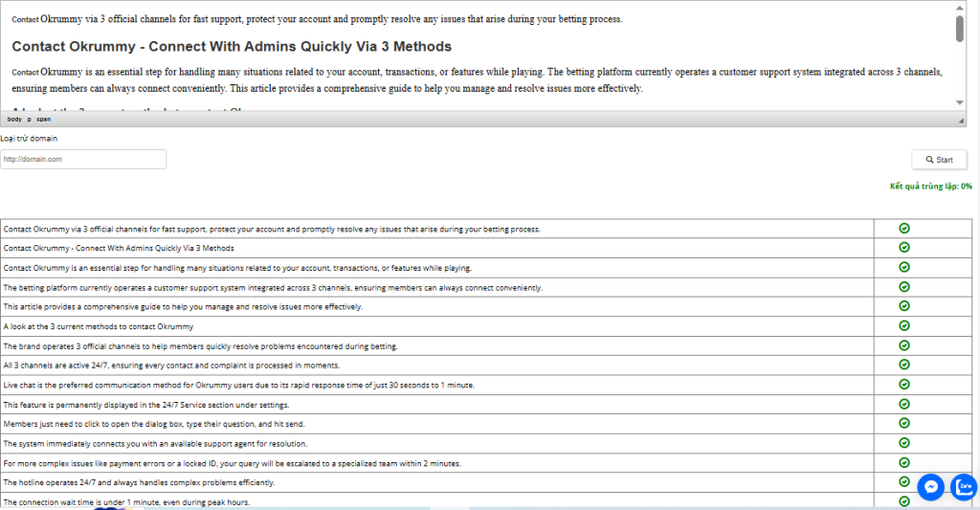This screenshot has height=510, width=980.
Task: Click the check icon for 'This feature is permanently displayed'
Action: 904,404
